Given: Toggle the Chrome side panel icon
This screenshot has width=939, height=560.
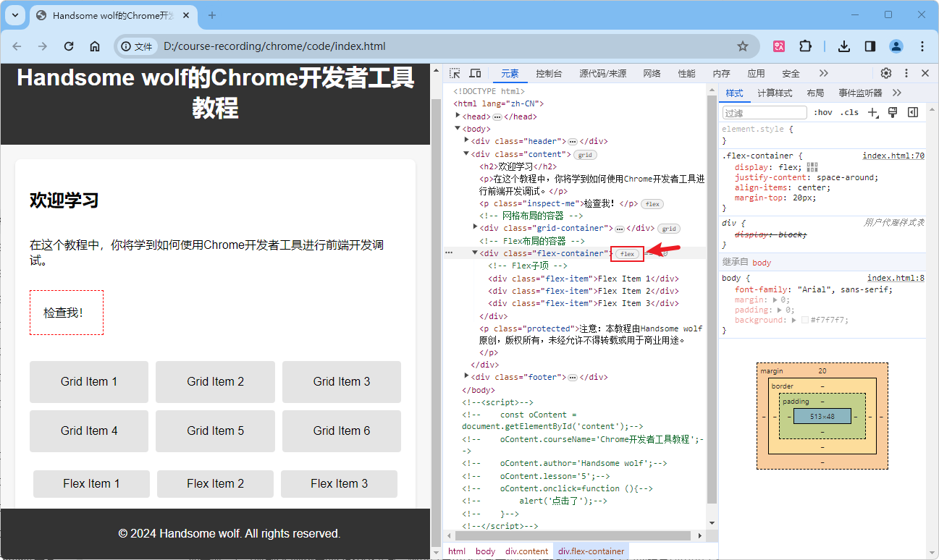Looking at the screenshot, I should [x=870, y=46].
